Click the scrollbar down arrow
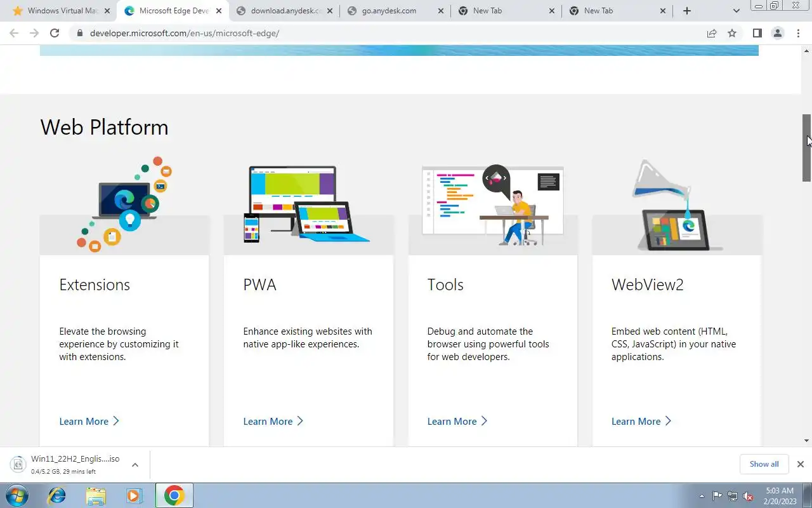Image resolution: width=812 pixels, height=508 pixels. (807, 441)
